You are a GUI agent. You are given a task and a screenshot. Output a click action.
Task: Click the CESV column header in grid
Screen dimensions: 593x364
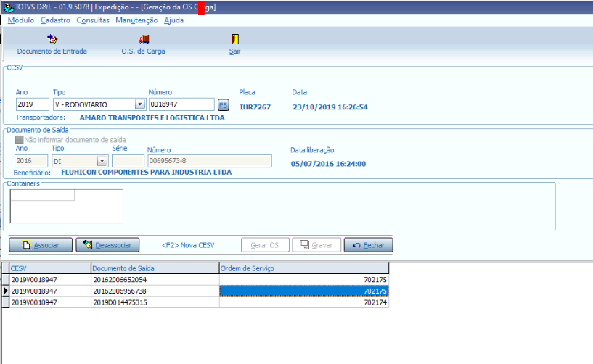tap(50, 268)
